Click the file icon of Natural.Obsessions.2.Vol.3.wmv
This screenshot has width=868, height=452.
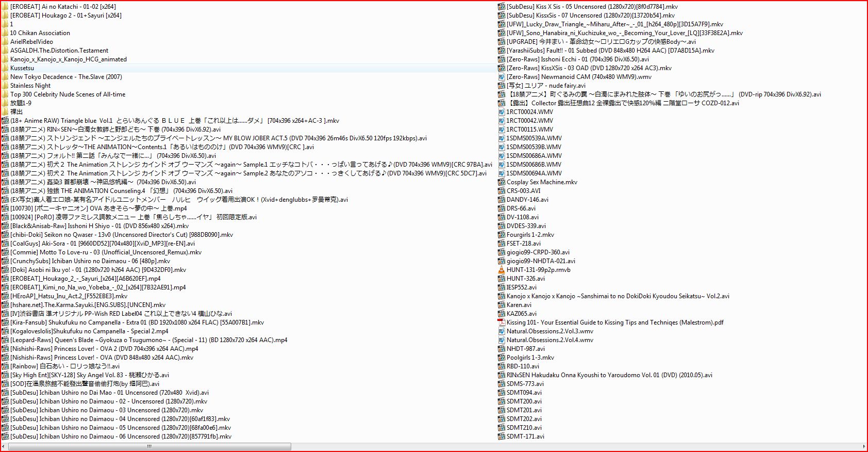tap(502, 331)
